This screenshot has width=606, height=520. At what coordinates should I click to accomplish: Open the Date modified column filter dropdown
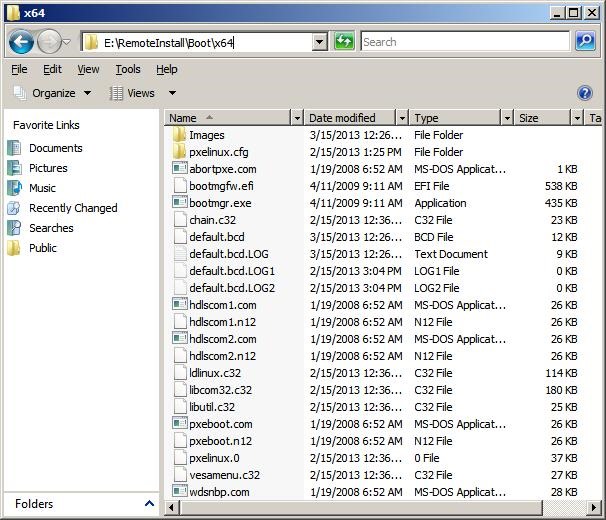coord(402,118)
